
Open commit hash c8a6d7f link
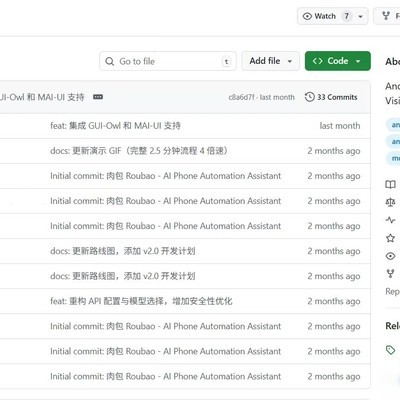tap(241, 97)
